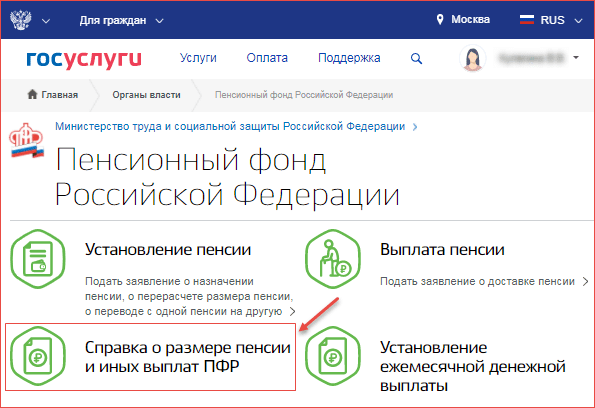The width and height of the screenshot is (595, 408).
Task: Click the 'Пенсионный фонд Российской Федерации' page title
Action: [227, 177]
